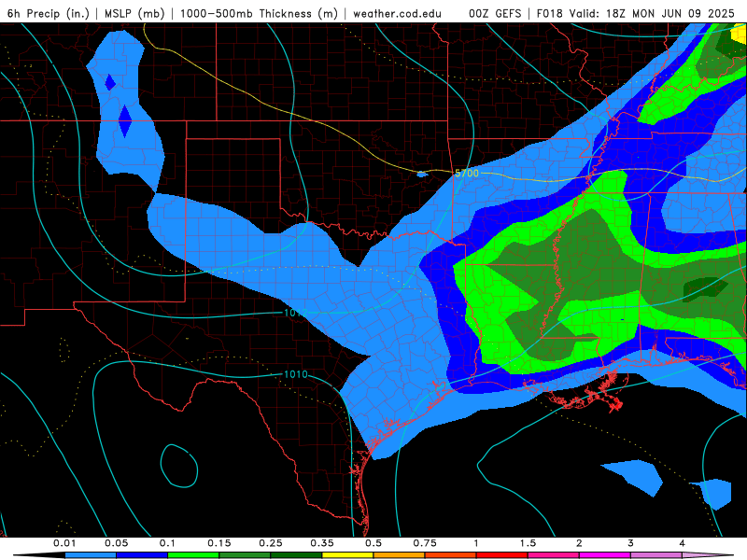Viewport: 747px width, 560px height.
Task: Select the dark blue 0.05 legend swatch
Action: tap(142, 555)
